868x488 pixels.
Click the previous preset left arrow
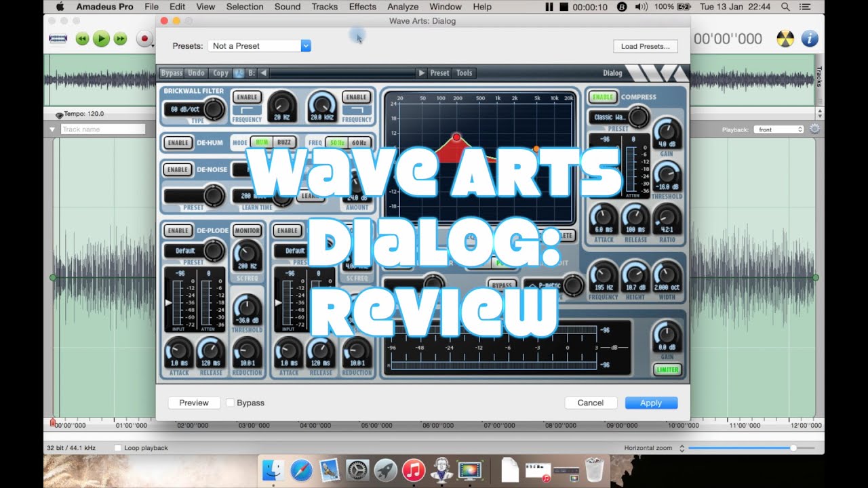[263, 73]
